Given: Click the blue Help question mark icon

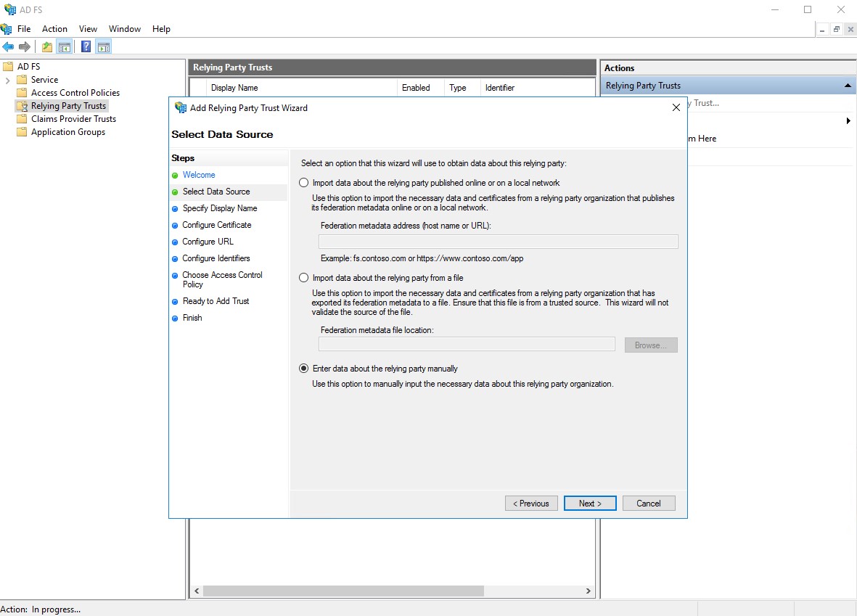Looking at the screenshot, I should 86,46.
